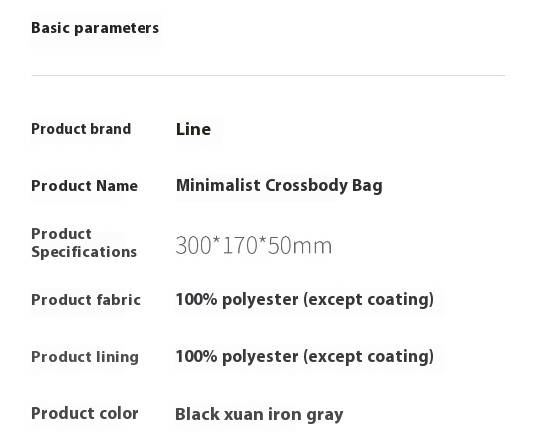This screenshot has height=442, width=548.
Task: Select the Product color label
Action: (x=85, y=414)
